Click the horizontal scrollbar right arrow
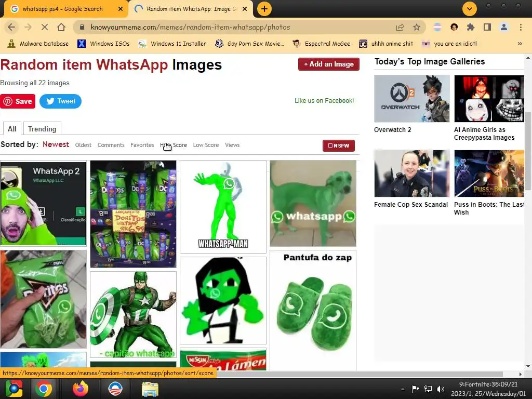Viewport: 532px width, 399px height. [x=521, y=374]
